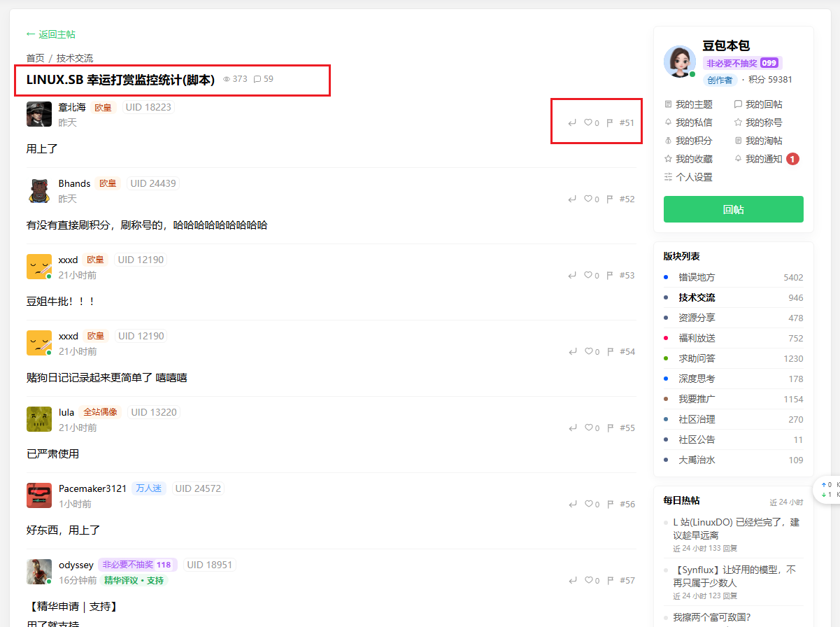This screenshot has height=627, width=840.
Task: Like Pacemaker3121's post #56
Action: pos(588,505)
